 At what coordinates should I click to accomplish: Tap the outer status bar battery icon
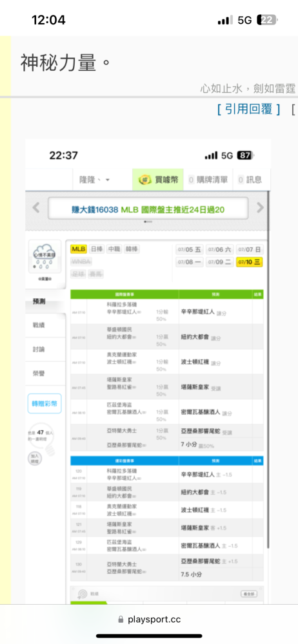tap(267, 20)
